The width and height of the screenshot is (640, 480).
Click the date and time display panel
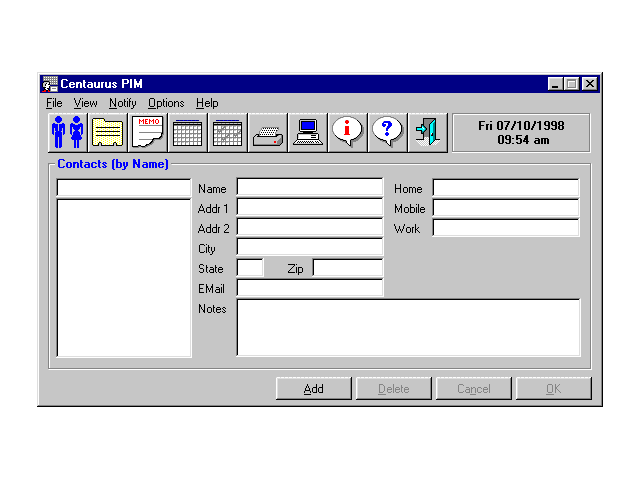point(520,132)
